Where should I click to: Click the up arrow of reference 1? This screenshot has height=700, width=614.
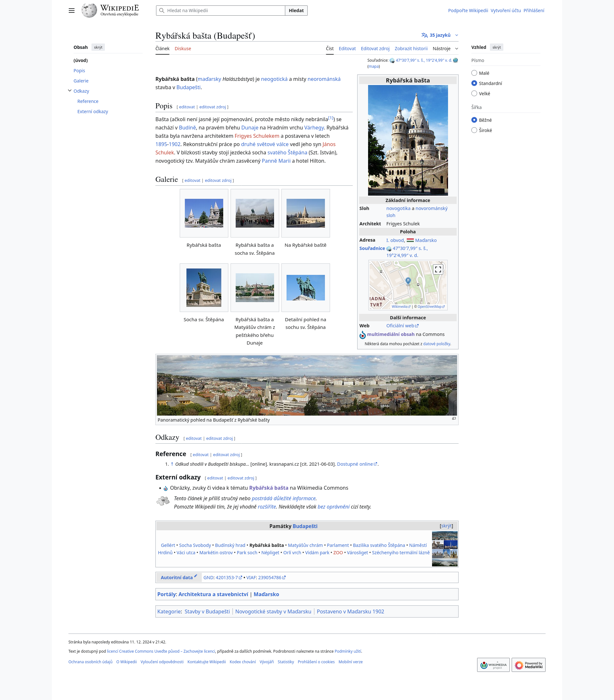pyautogui.click(x=172, y=464)
